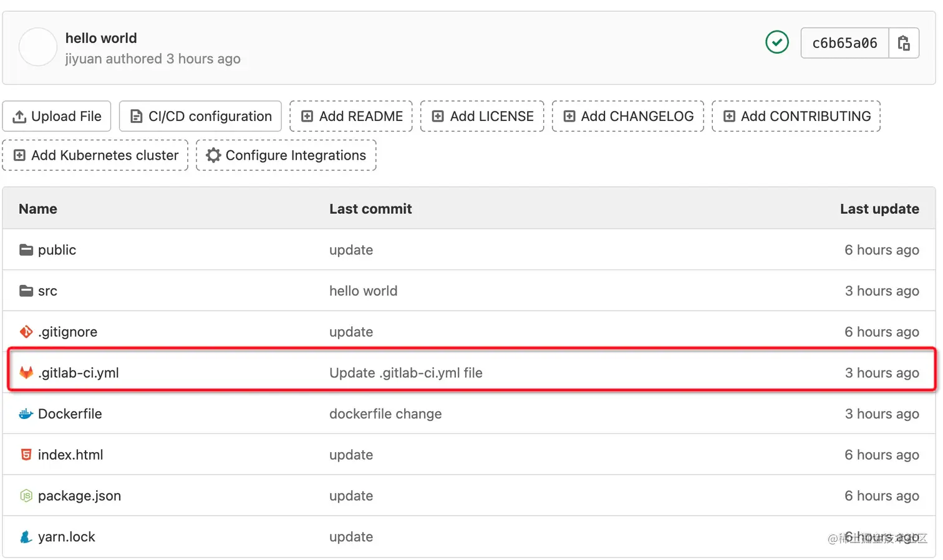The width and height of the screenshot is (943, 560).
Task: Choose Add LICENSE
Action: point(482,117)
